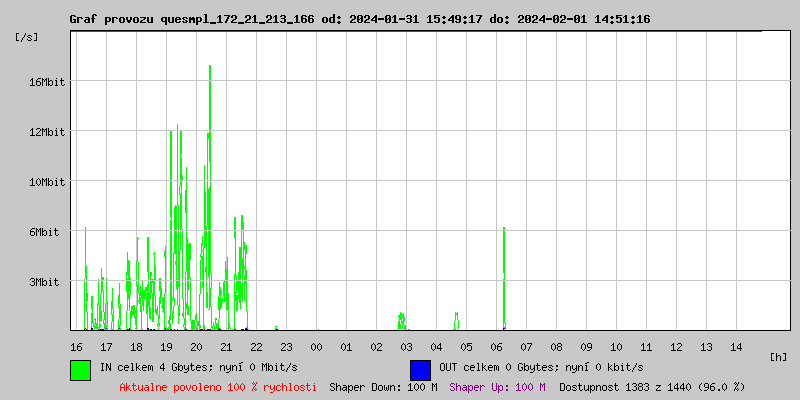800x400 pixels.
Task: Select the 3Mbit y-axis label
Action: click(x=46, y=282)
